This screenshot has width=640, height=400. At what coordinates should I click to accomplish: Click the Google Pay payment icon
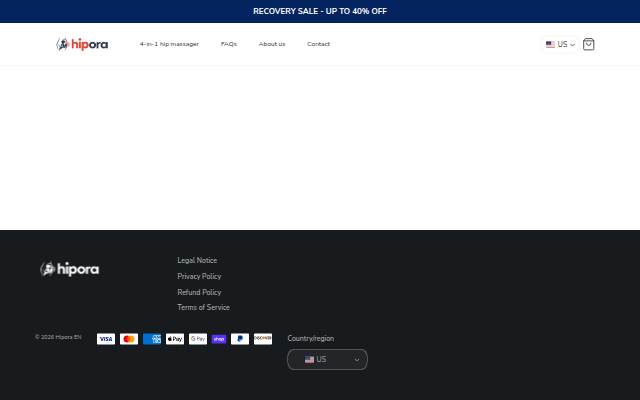pyautogui.click(x=198, y=339)
